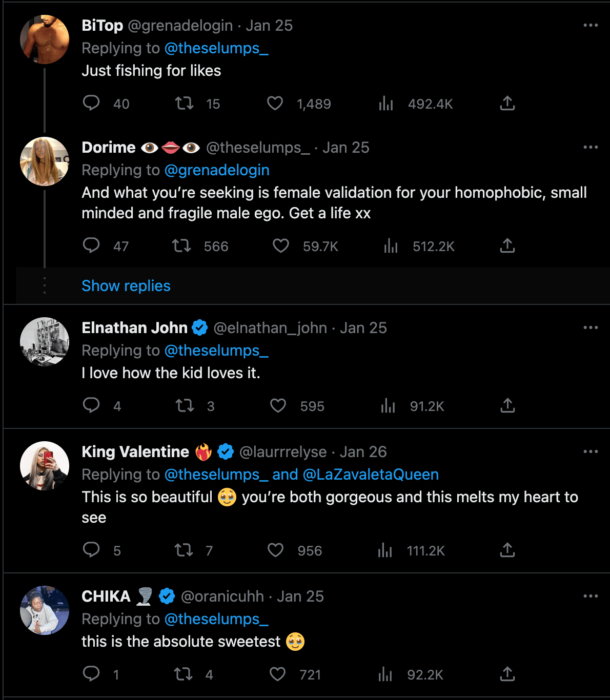Screen dimensions: 610x700
Task: Retweet Elnathan John's tweet
Action: coord(185,406)
